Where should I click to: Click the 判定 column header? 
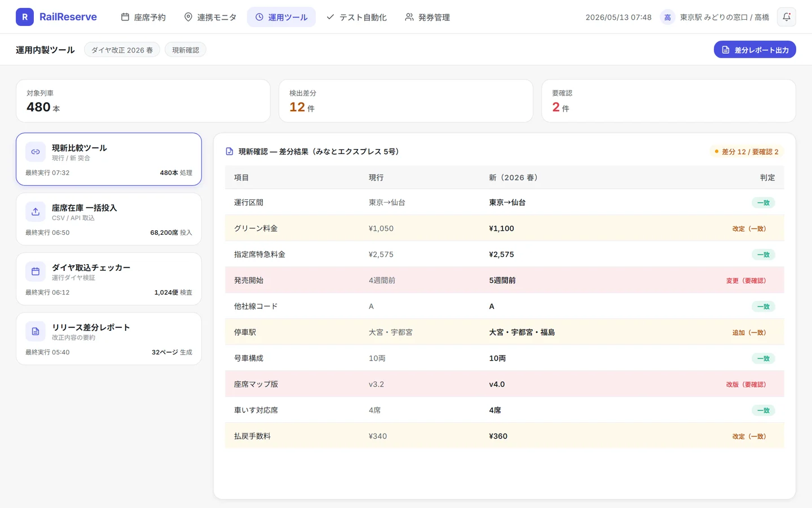(x=767, y=177)
